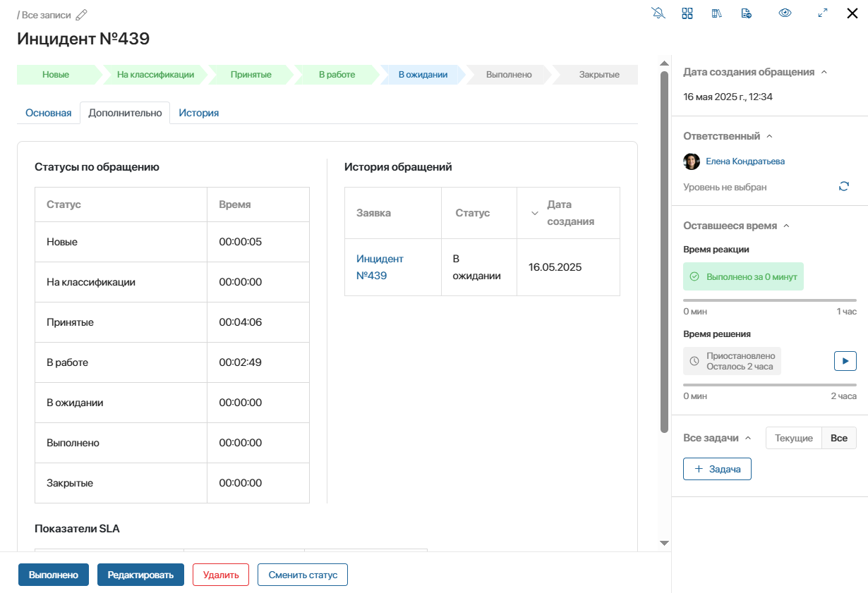Click the pencil icon beside Все записи
Viewport: 868px width, 593px height.
82,15
